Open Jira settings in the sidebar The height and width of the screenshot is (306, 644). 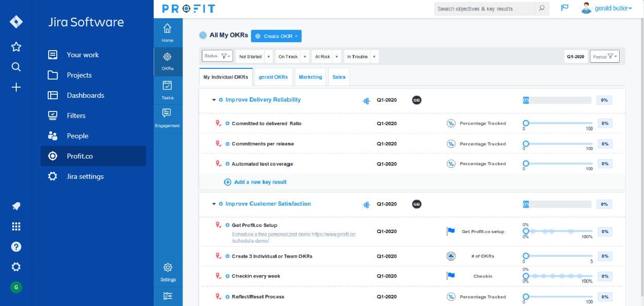pos(93,176)
